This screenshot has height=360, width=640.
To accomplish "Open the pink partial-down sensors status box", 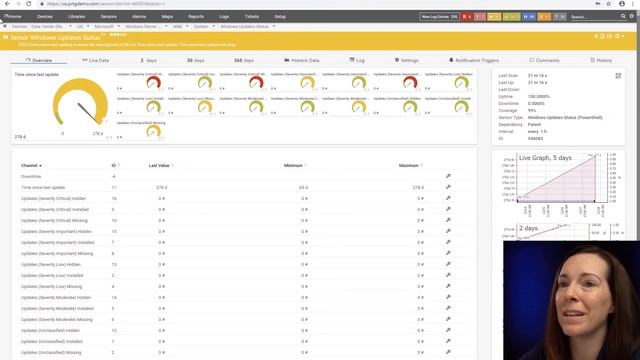I will [x=480, y=17].
